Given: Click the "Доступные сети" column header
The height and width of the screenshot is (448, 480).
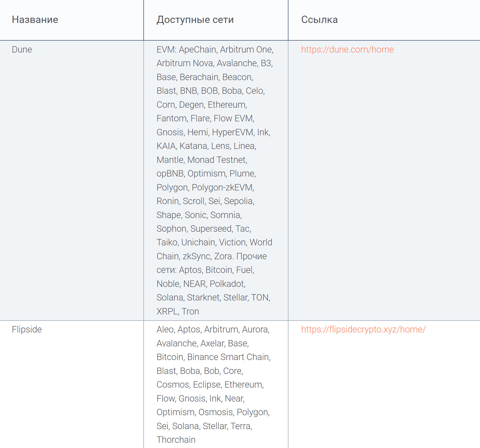Looking at the screenshot, I should 195,20.
